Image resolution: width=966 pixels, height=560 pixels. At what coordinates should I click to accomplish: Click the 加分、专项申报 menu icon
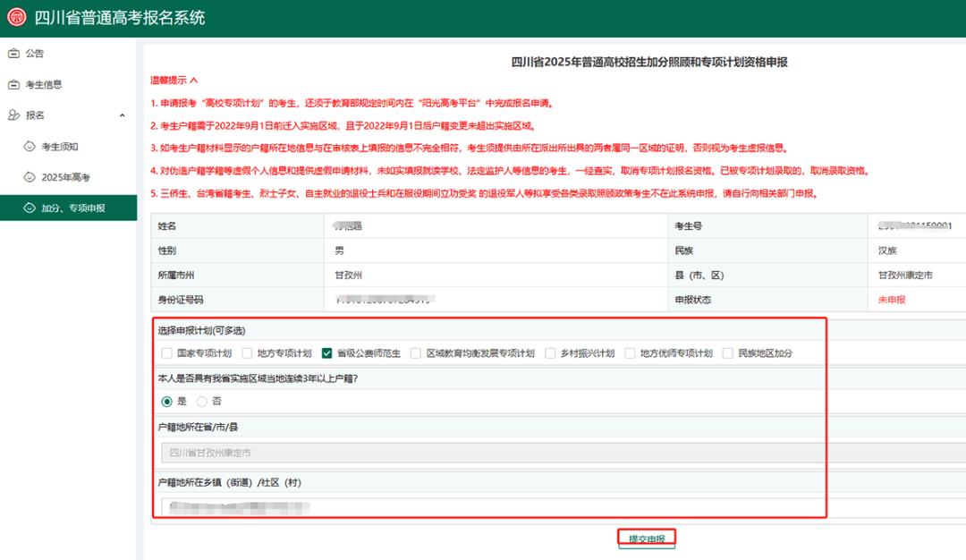pos(30,208)
